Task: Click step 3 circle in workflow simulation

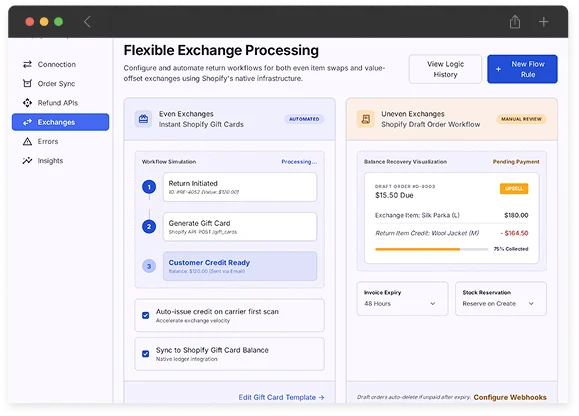Action: [149, 266]
